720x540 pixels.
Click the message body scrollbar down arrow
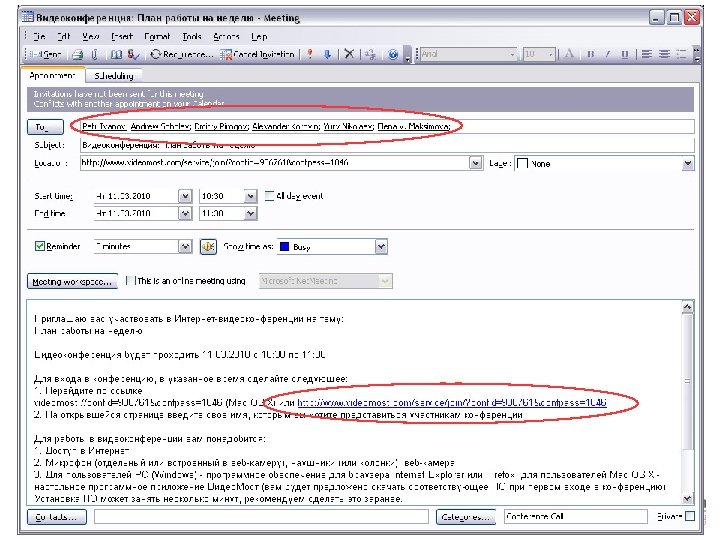[x=687, y=498]
